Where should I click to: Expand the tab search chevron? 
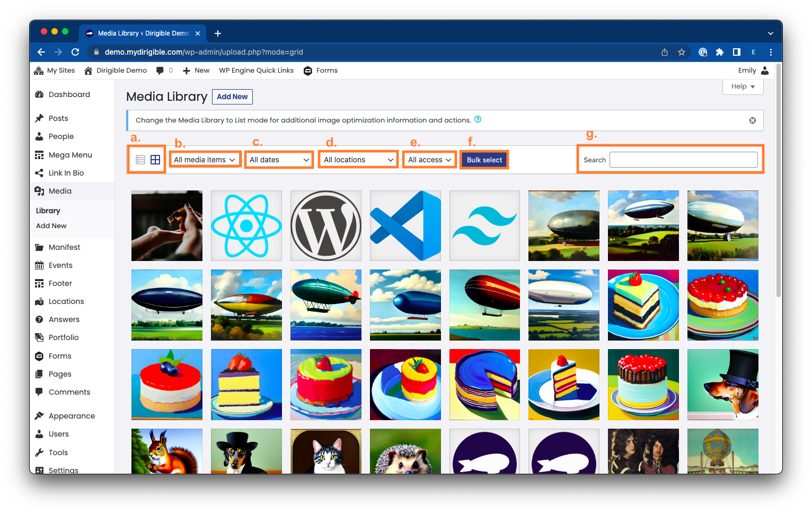pyautogui.click(x=771, y=33)
